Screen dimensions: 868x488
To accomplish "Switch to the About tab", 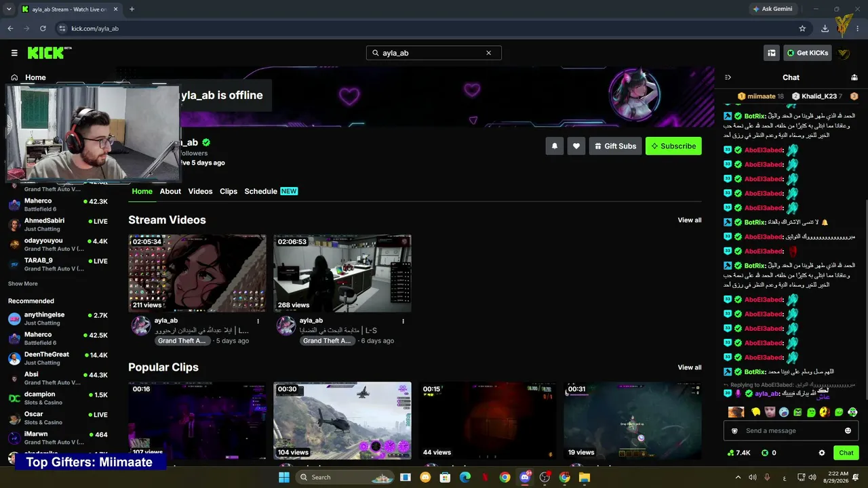I will 170,191.
